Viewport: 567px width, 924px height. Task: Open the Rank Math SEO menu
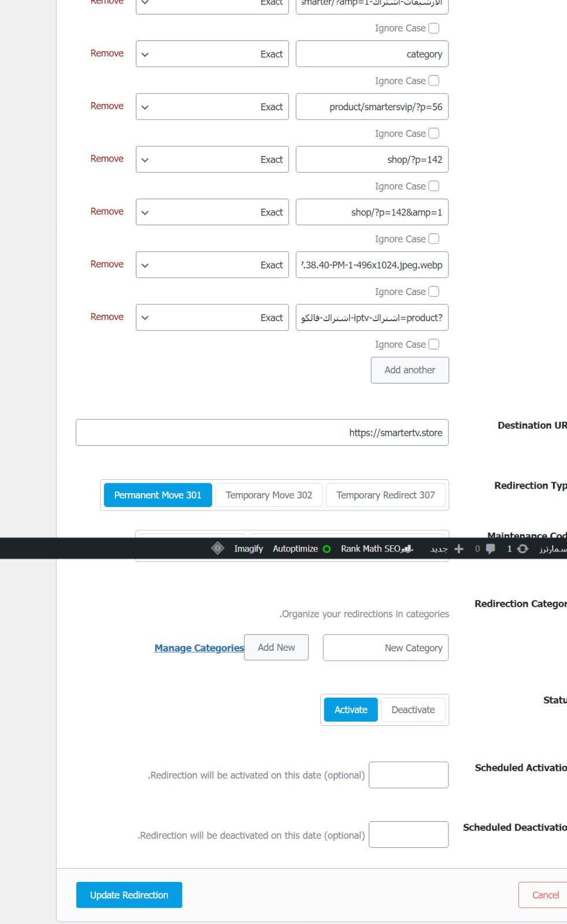tap(370, 549)
